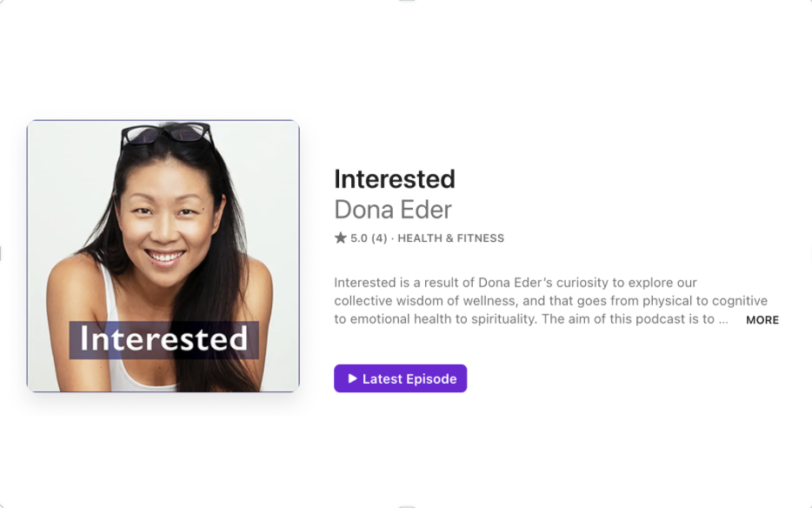Play the Latest Episode button label
Screen dimensions: 812x508
coord(409,379)
